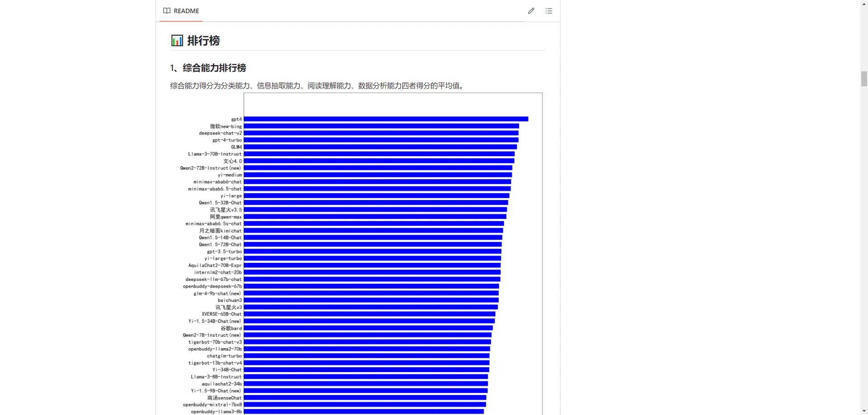Click the aquilachat2-34b chart label
The image size is (868, 415).
click(x=222, y=384)
